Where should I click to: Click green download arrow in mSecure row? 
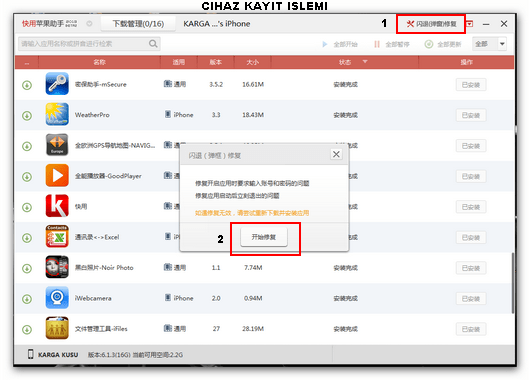pyautogui.click(x=27, y=85)
